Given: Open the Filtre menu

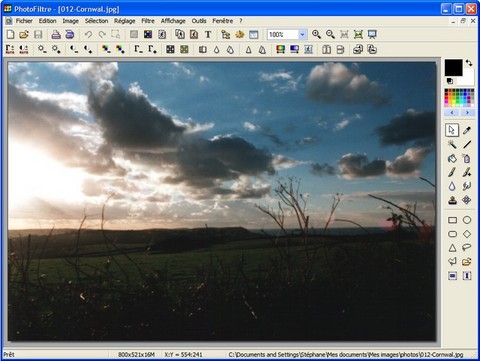Looking at the screenshot, I should [x=148, y=21].
